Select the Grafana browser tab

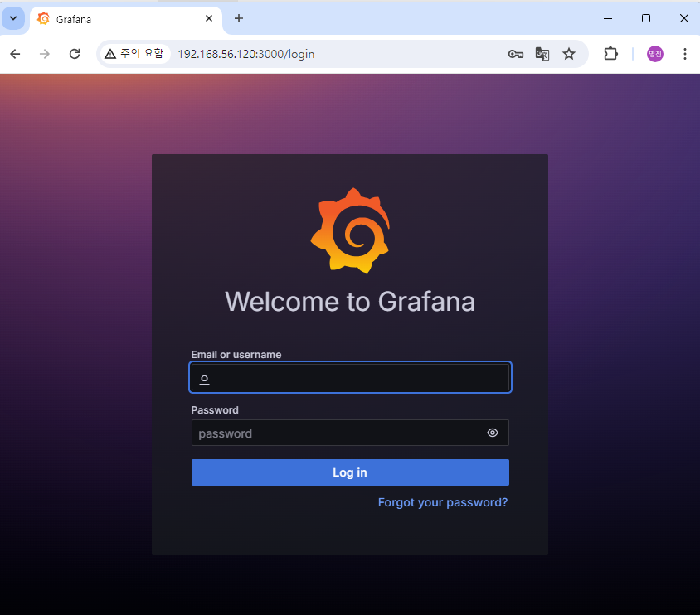[x=126, y=19]
